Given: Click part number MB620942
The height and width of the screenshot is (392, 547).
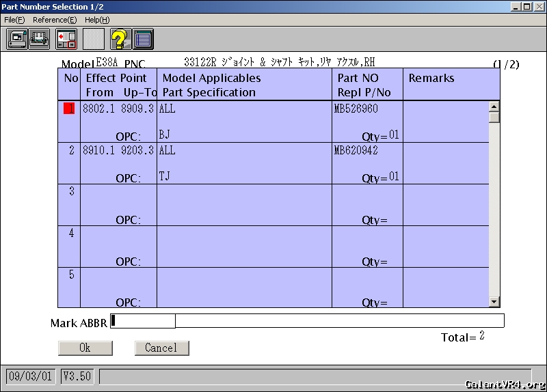Looking at the screenshot, I should tap(356, 150).
